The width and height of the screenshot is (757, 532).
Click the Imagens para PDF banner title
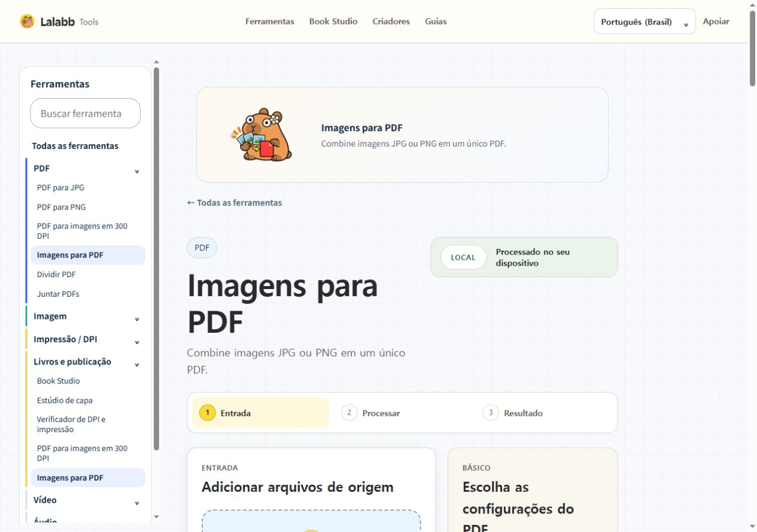(361, 128)
